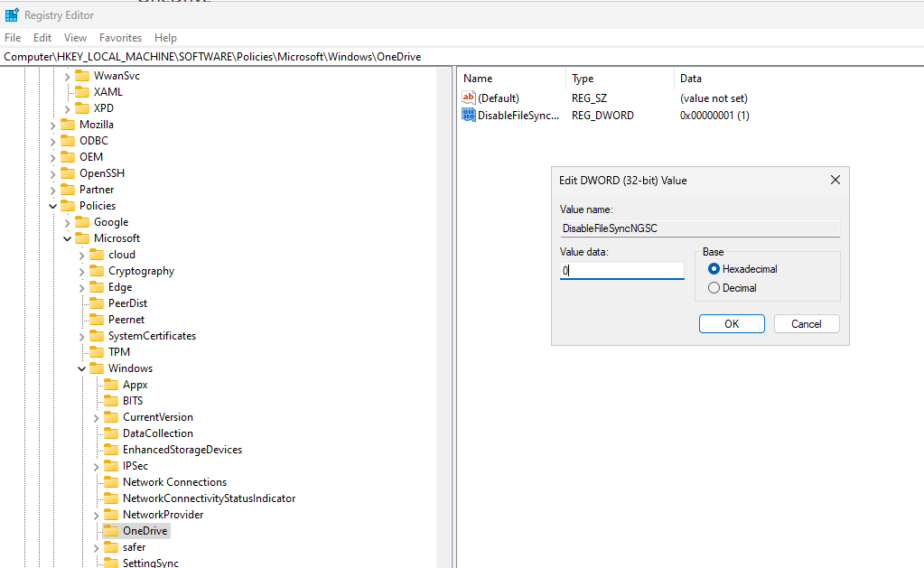
Task: Close the Edit DWORD dialog with X
Action: [835, 180]
